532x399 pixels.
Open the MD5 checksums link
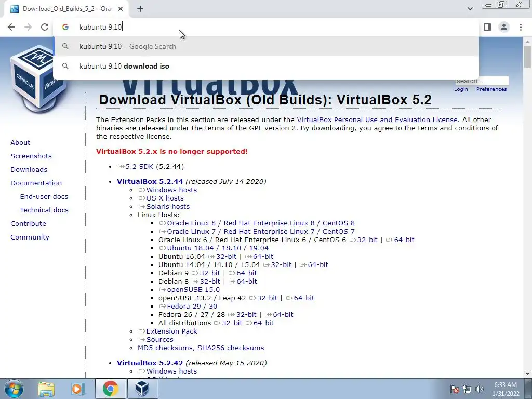click(x=166, y=348)
